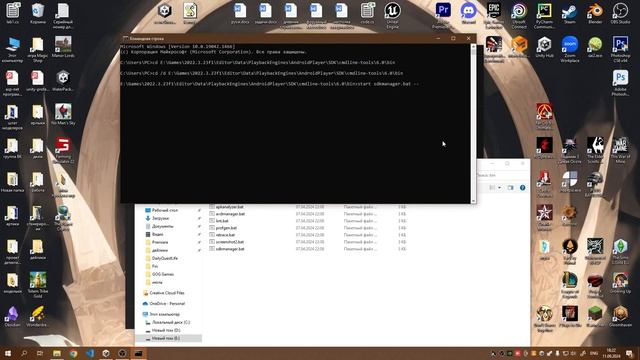Select Creative Cloud Files in sidebar
Screen dimensions: 640x360
pos(167,293)
